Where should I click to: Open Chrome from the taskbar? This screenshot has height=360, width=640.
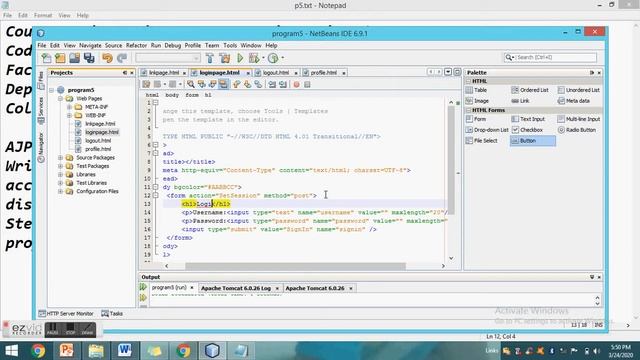(38, 351)
